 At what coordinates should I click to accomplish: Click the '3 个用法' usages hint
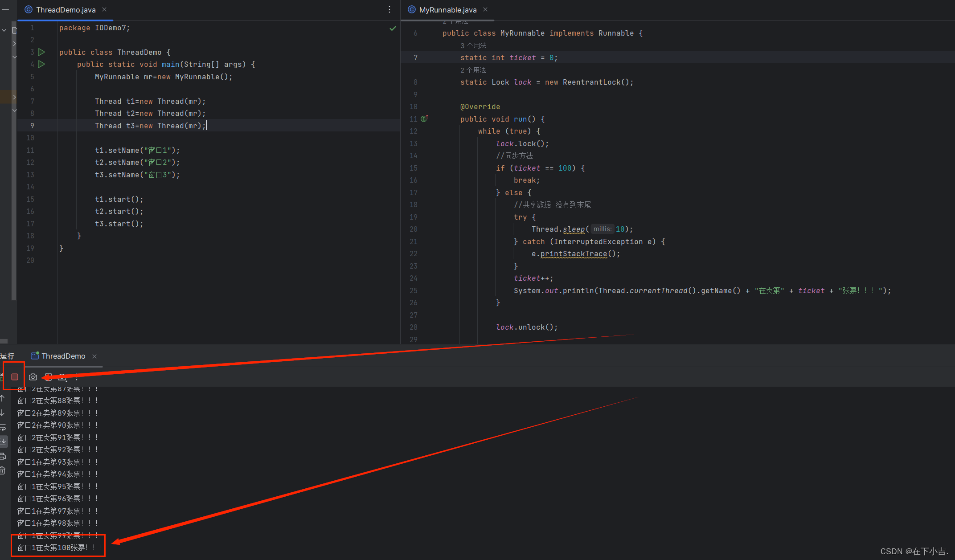coord(473,45)
